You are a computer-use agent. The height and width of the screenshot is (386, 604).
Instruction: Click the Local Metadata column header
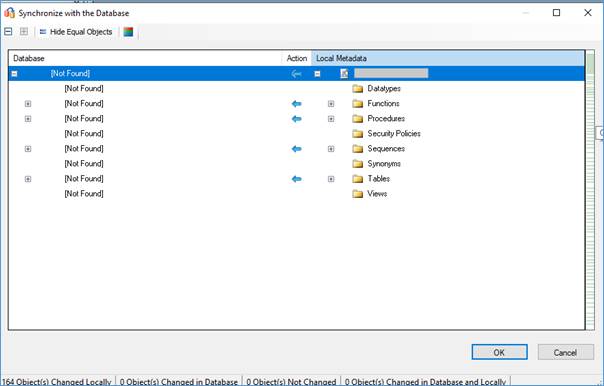tap(448, 58)
